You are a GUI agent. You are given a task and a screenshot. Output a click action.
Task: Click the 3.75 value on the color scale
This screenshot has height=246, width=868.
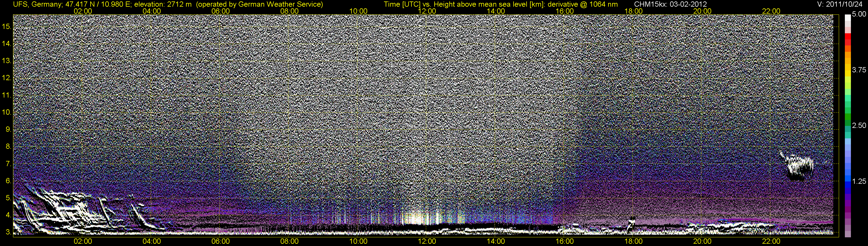859,70
